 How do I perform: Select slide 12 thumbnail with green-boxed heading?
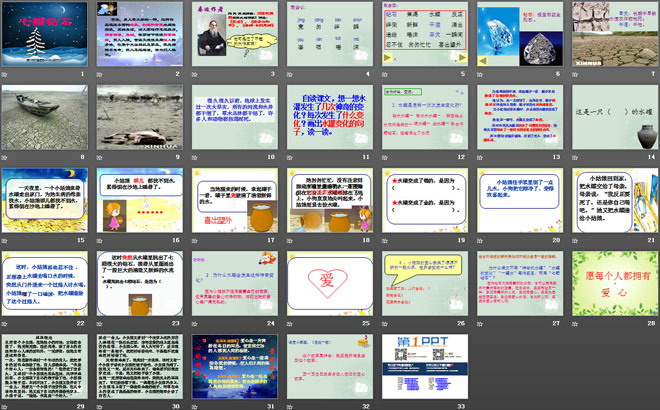pos(425,117)
